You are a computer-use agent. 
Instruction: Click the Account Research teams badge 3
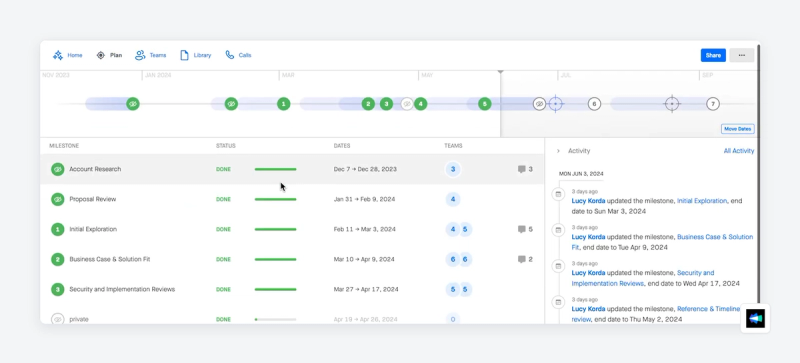coord(453,169)
